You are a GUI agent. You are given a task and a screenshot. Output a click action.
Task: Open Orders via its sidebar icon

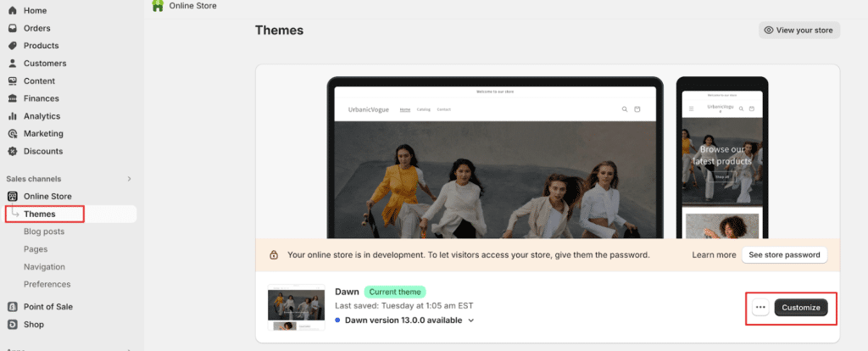click(13, 28)
